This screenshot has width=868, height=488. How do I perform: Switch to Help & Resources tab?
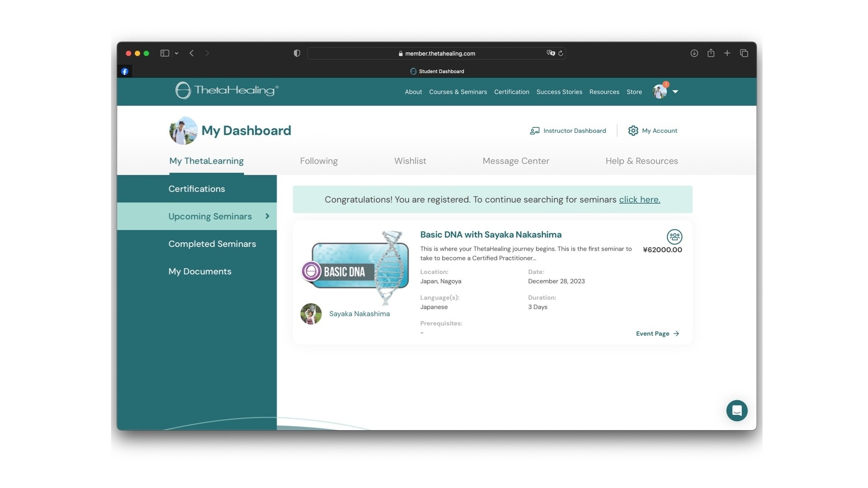(x=642, y=161)
